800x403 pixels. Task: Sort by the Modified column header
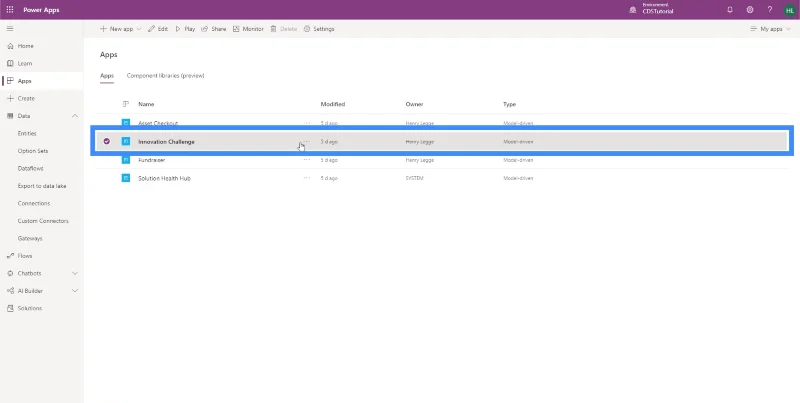pos(333,104)
